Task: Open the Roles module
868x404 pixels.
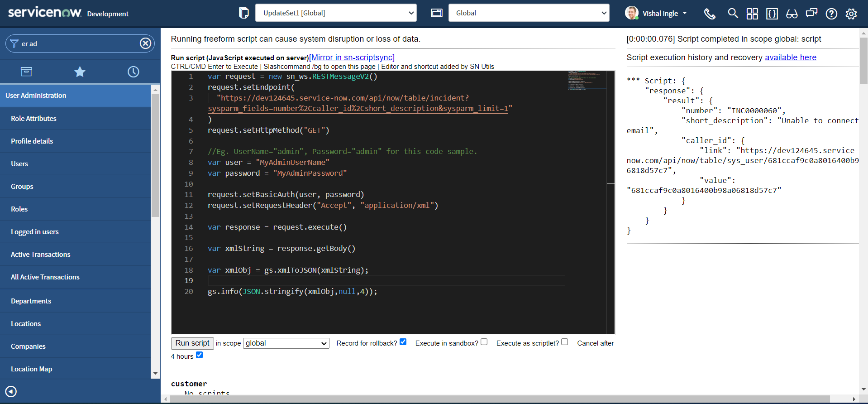Action: point(75,209)
